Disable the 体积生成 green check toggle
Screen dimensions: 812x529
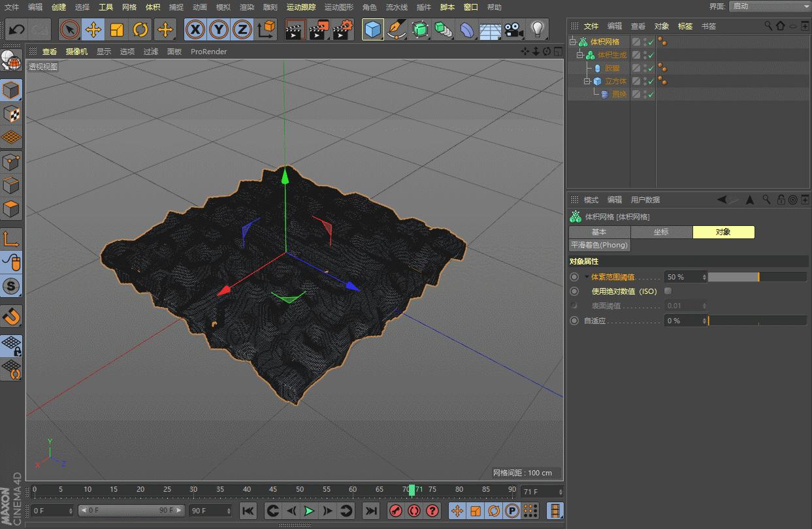(651, 55)
